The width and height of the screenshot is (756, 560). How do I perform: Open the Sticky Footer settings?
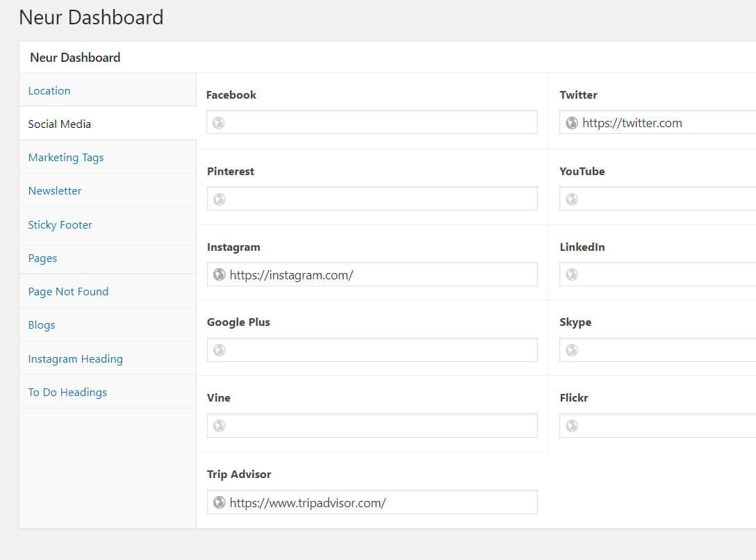coord(60,224)
